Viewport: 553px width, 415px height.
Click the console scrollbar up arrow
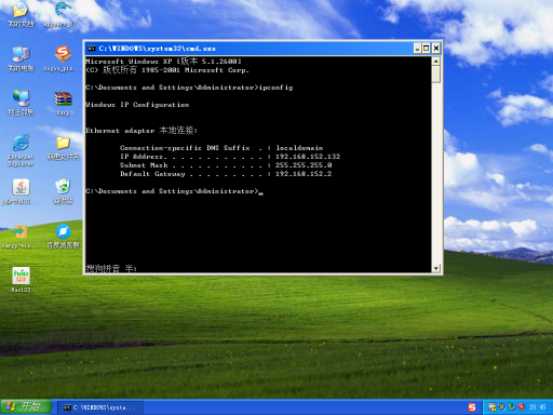(x=436, y=61)
